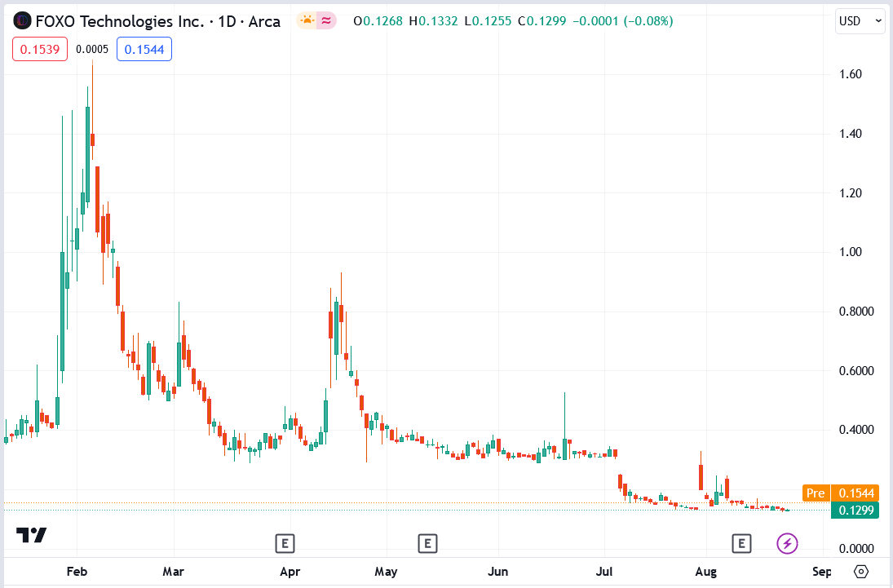
Task: Open the USD currency dropdown
Action: tap(860, 22)
